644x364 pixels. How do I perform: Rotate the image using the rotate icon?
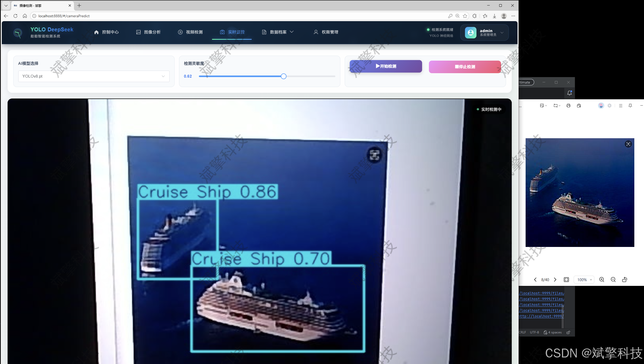click(x=625, y=280)
